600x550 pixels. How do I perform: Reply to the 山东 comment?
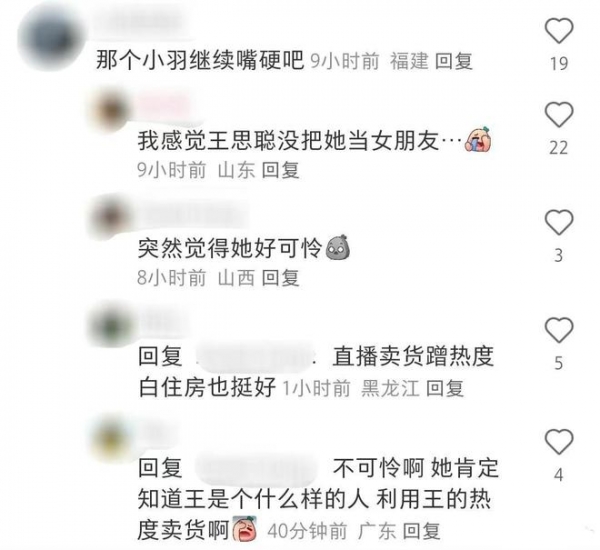pyautogui.click(x=280, y=170)
